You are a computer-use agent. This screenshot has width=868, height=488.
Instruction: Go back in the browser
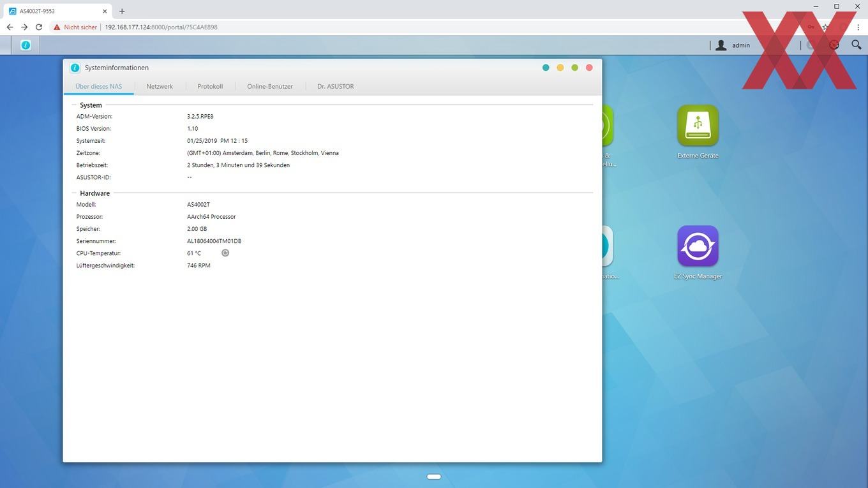click(10, 27)
